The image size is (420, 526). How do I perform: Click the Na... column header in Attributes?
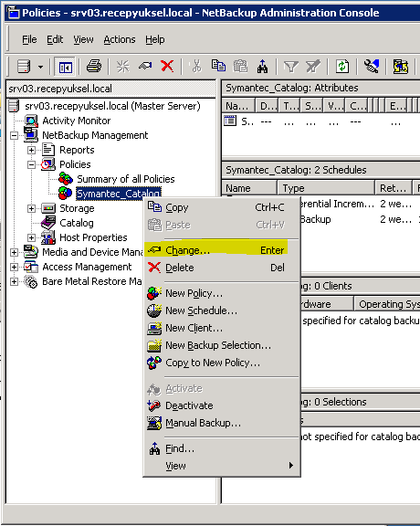(x=238, y=106)
